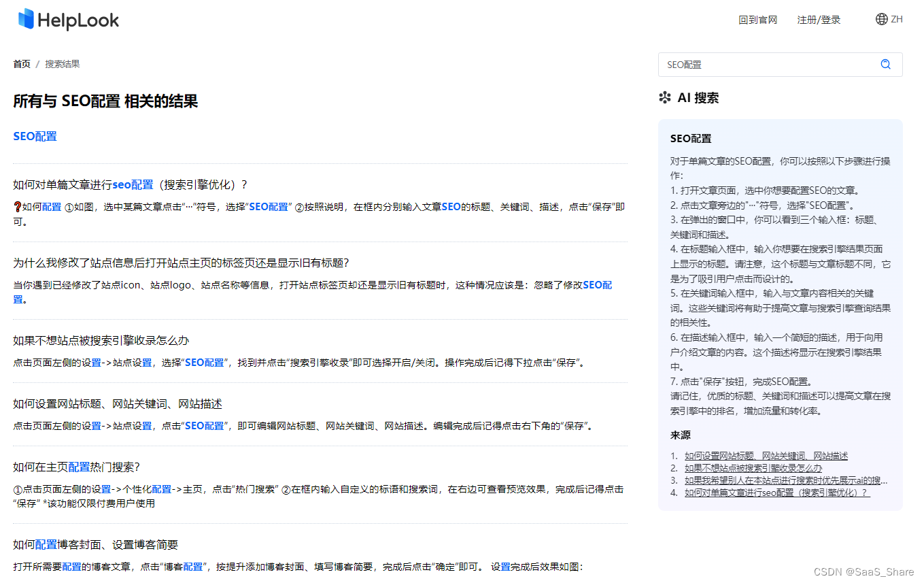
Task: Click snippet about 编辑网站标题、网站关键词
Action: coord(304,427)
